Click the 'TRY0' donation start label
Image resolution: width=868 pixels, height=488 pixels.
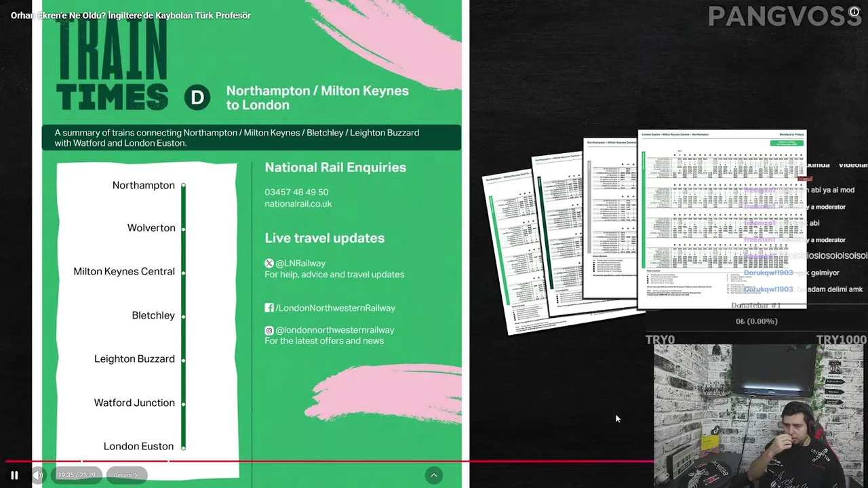(660, 340)
